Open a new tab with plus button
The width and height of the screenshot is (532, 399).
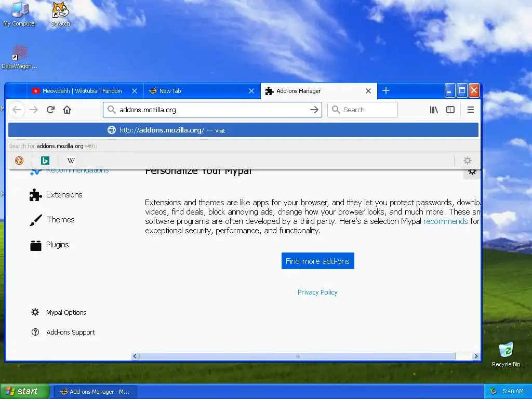pos(386,90)
